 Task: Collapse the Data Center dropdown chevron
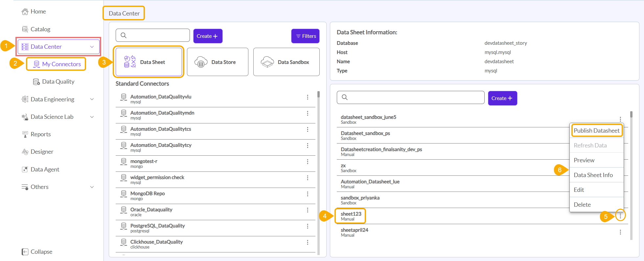click(92, 47)
